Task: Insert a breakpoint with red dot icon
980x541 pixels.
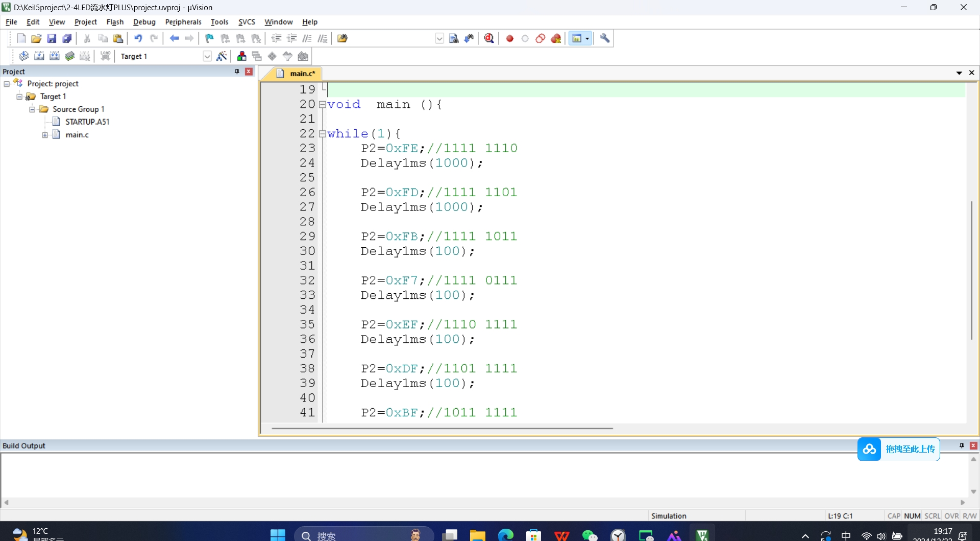Action: (x=509, y=38)
